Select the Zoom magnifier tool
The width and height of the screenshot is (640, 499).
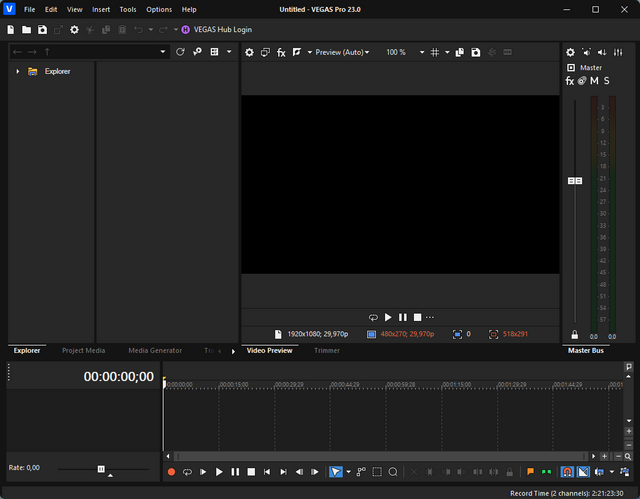pos(393,472)
